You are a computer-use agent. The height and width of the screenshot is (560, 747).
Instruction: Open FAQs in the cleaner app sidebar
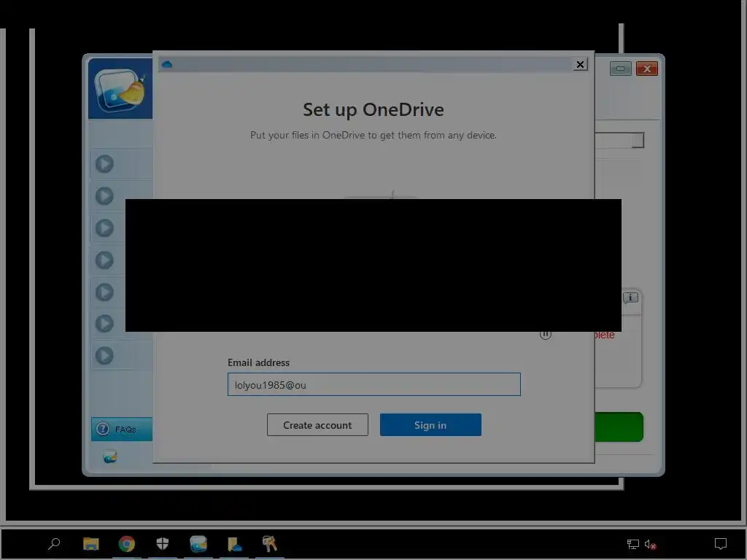click(122, 429)
